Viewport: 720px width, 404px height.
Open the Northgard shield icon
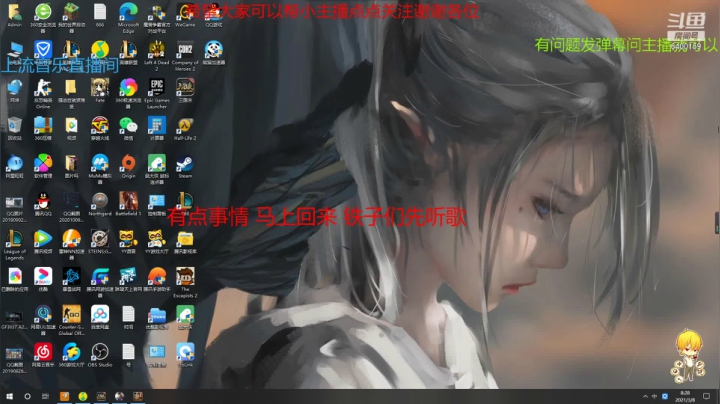100,201
